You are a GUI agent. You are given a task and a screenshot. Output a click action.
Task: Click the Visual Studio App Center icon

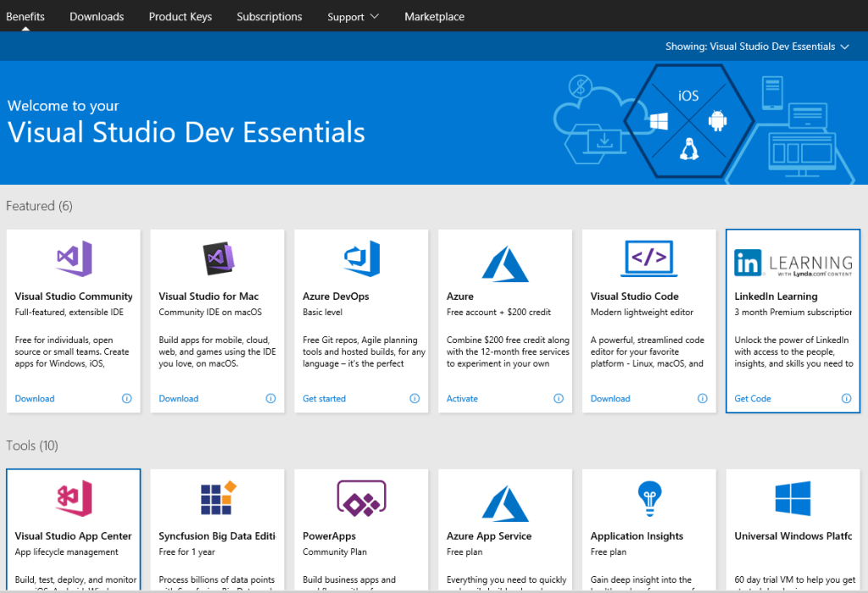coord(74,498)
